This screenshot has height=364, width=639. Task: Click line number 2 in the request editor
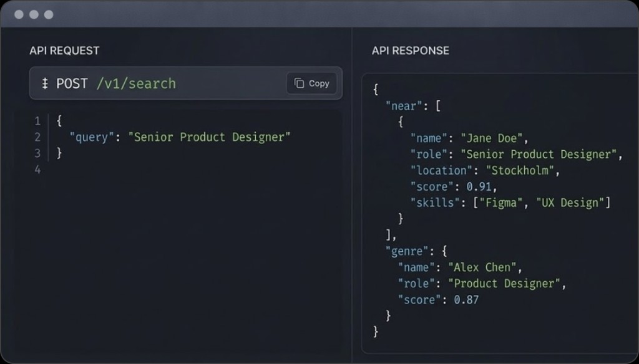37,137
